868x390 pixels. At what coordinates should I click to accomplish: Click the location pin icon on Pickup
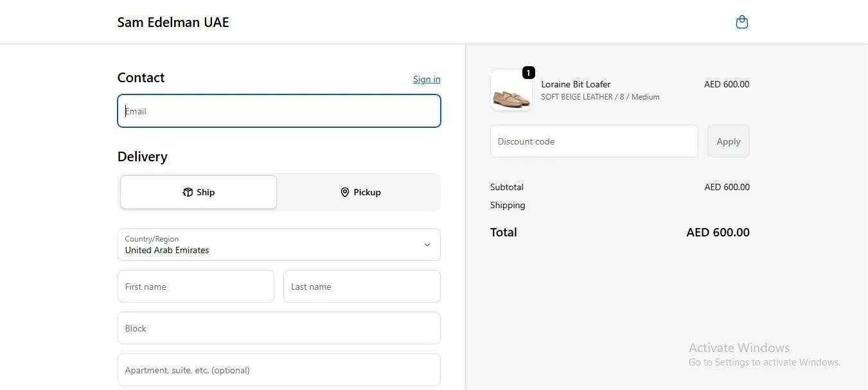click(344, 192)
